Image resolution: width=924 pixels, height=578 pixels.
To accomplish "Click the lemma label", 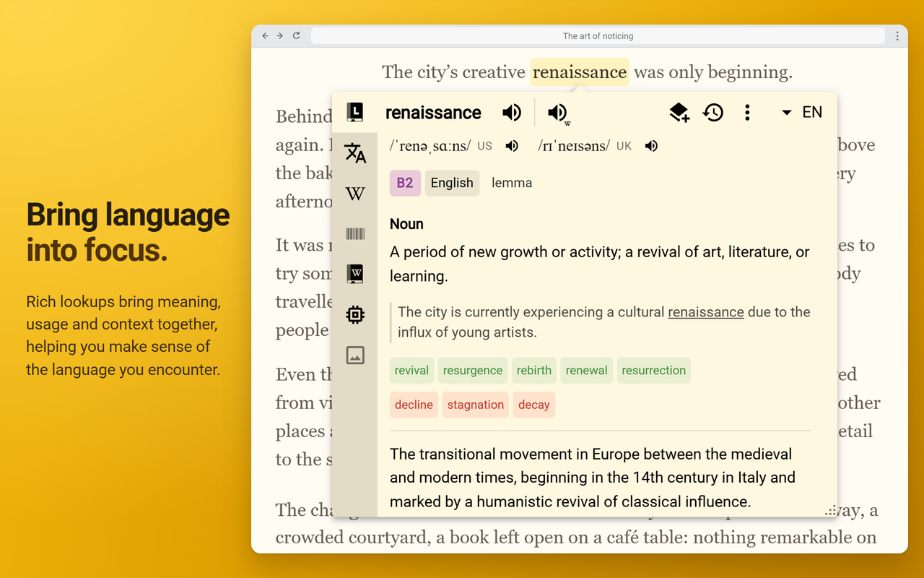I will click(512, 183).
